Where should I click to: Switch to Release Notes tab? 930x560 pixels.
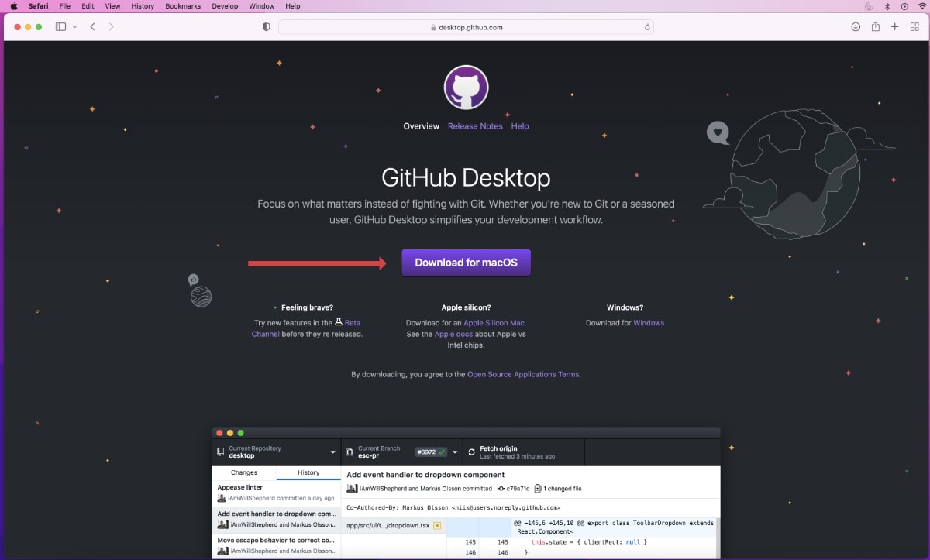(475, 126)
